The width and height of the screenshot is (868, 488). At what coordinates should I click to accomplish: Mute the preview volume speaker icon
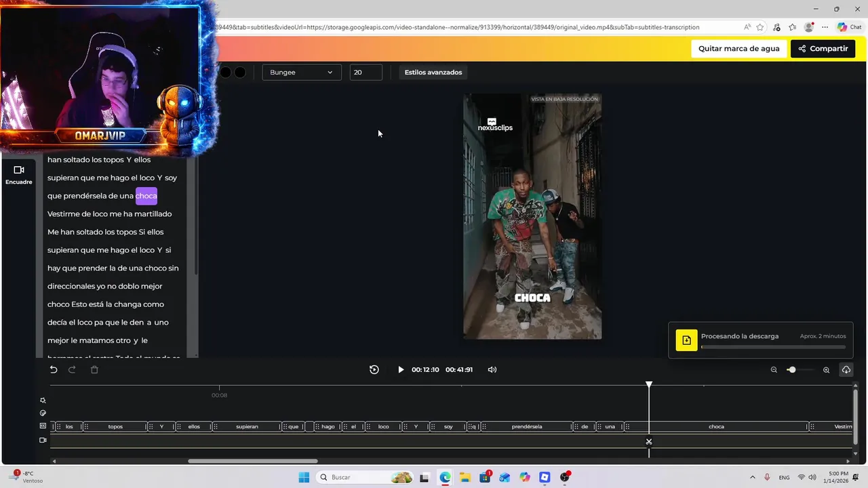492,369
